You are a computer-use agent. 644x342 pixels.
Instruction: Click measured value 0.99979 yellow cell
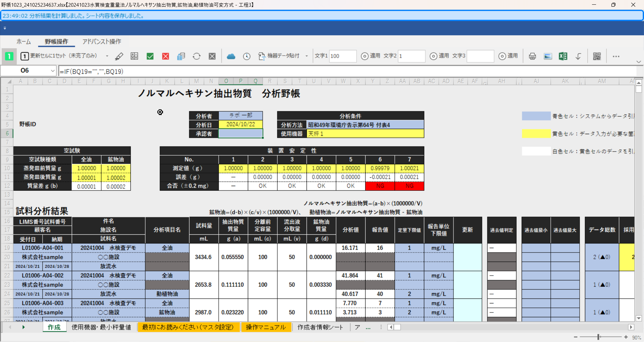pos(380,168)
